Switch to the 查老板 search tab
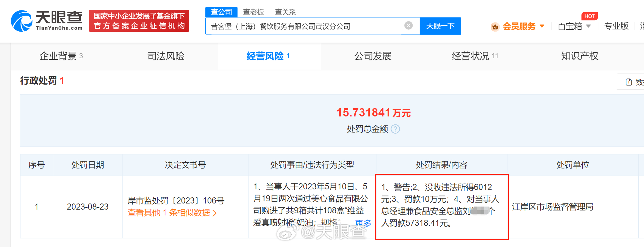The width and height of the screenshot is (644, 247). (253, 12)
